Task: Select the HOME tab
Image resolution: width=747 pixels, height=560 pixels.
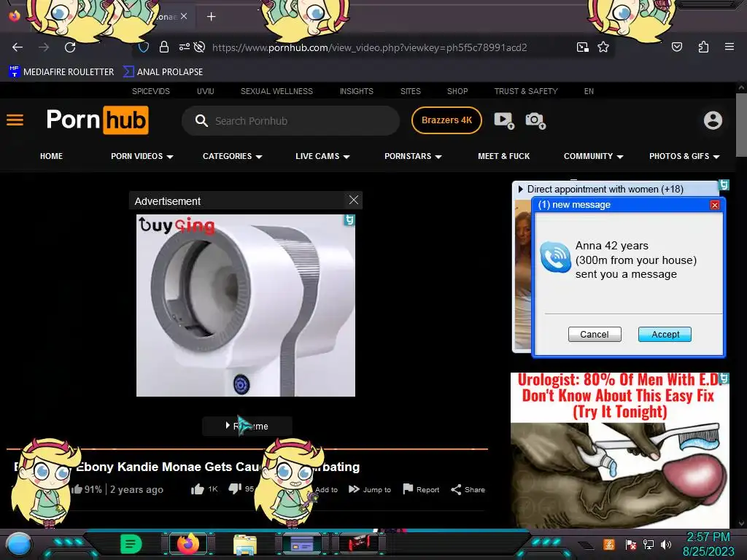Action: 52,156
